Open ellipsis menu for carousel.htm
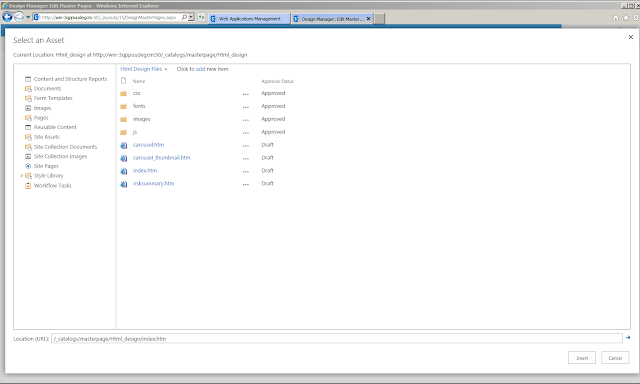The height and width of the screenshot is (384, 640). pos(246,146)
